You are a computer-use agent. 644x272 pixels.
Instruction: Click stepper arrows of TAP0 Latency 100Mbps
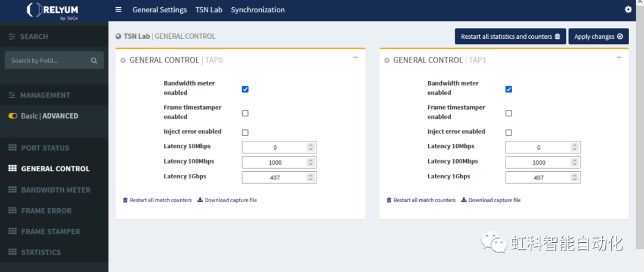311,162
